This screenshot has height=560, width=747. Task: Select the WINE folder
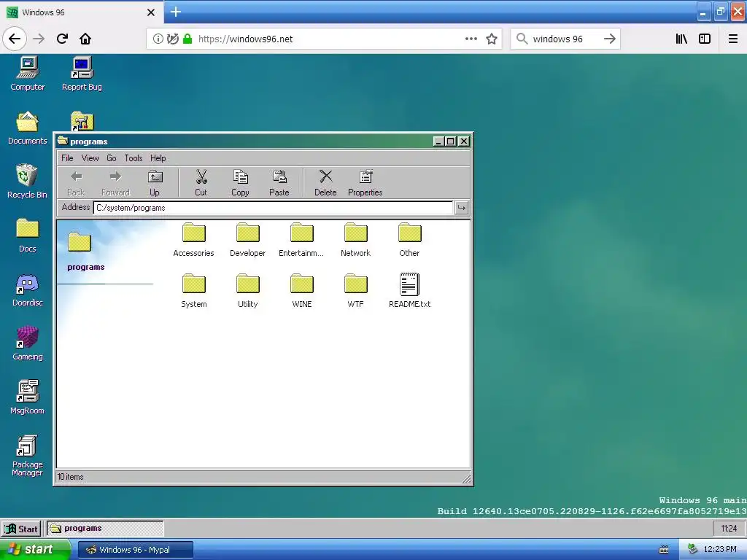pos(301,291)
